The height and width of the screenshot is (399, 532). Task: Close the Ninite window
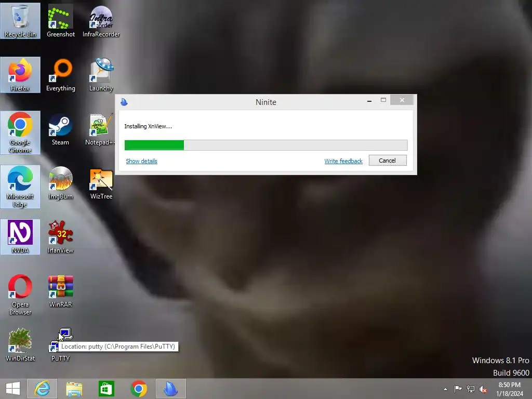(x=402, y=100)
